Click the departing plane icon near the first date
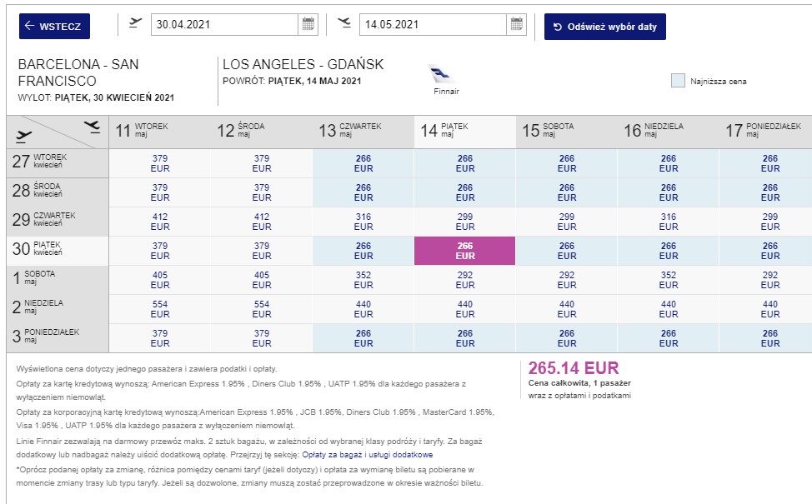 click(135, 22)
